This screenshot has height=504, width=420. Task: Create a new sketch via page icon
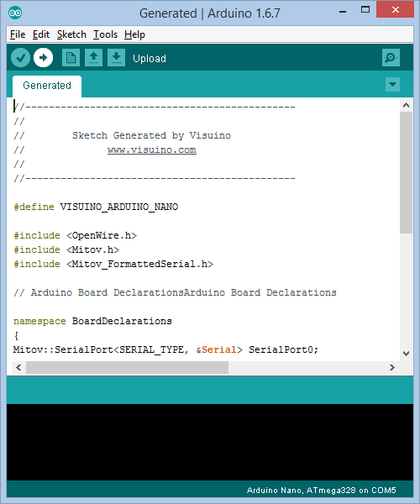coord(71,58)
